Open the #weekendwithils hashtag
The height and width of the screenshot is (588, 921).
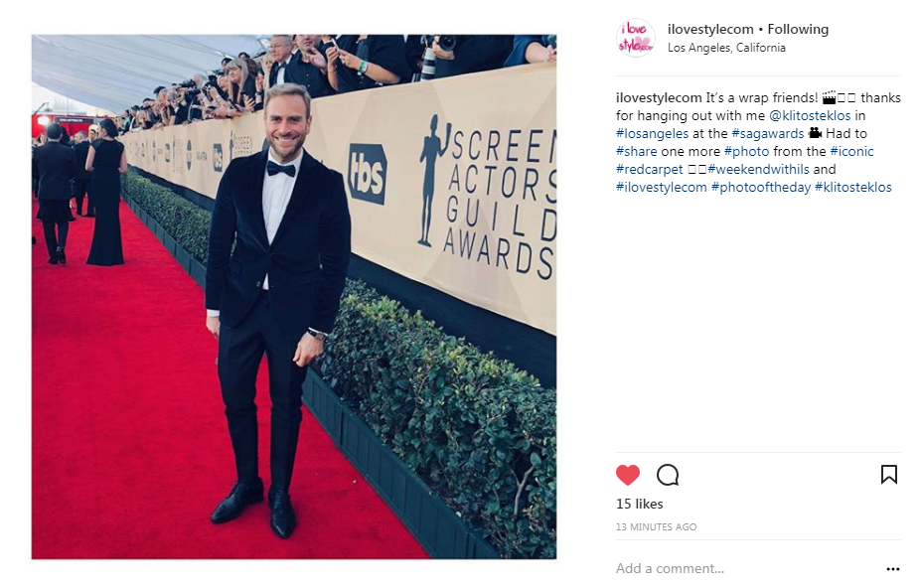pos(758,169)
